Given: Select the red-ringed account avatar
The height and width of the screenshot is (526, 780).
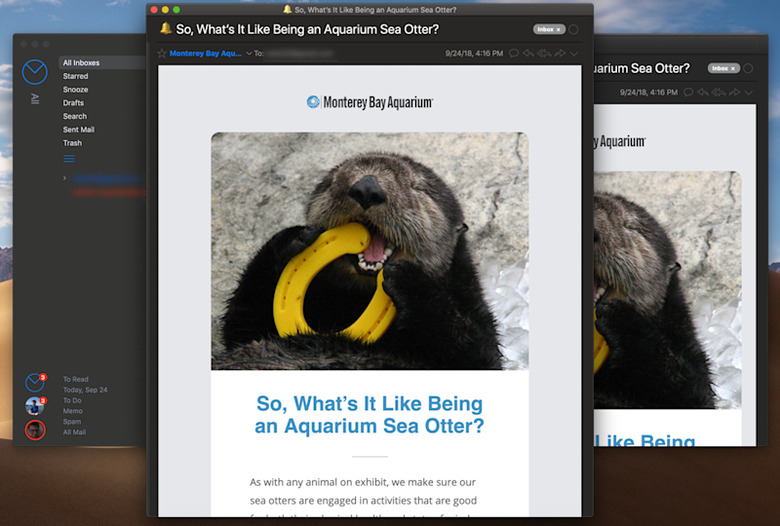Looking at the screenshot, I should (x=35, y=430).
